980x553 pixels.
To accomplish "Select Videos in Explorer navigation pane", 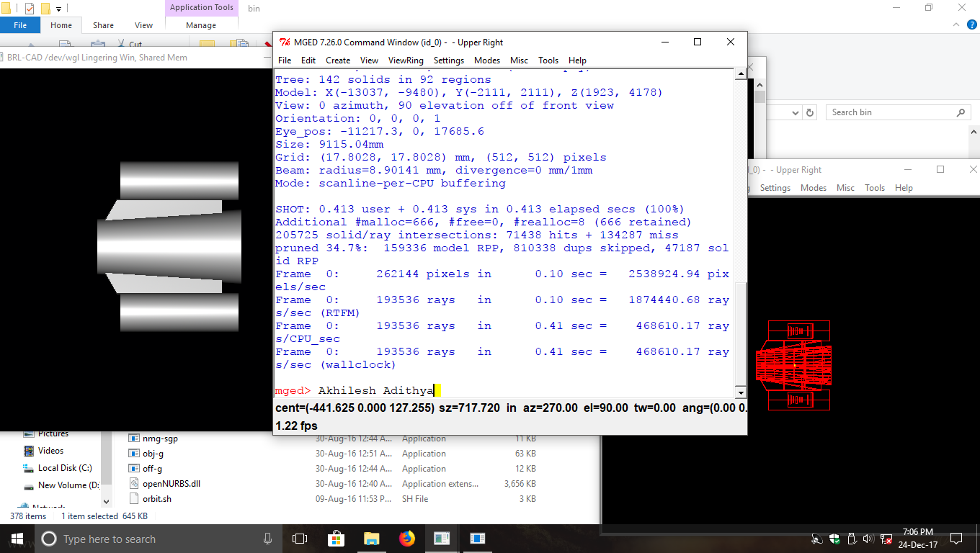I will [50, 451].
